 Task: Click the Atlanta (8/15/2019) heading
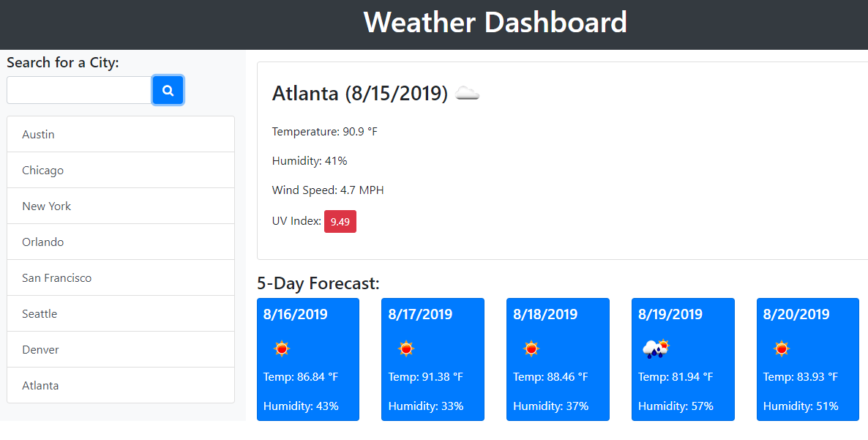coord(359,94)
